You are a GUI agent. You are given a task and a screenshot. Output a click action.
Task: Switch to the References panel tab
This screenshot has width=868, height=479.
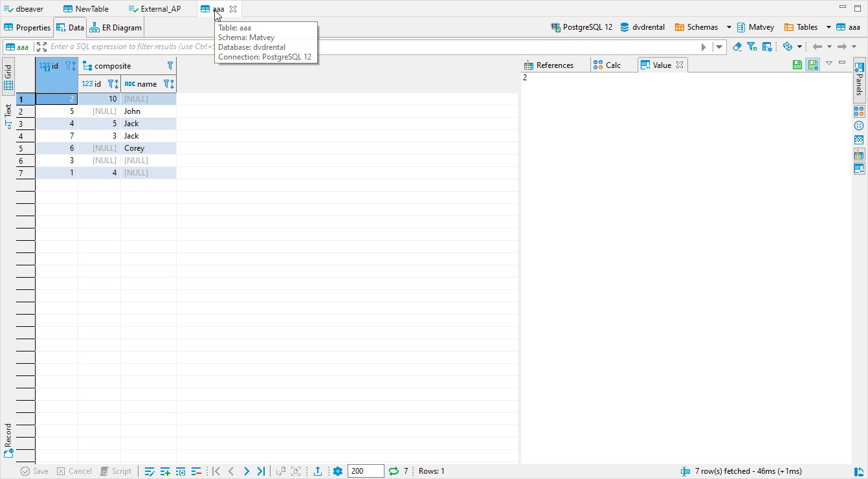pyautogui.click(x=549, y=65)
